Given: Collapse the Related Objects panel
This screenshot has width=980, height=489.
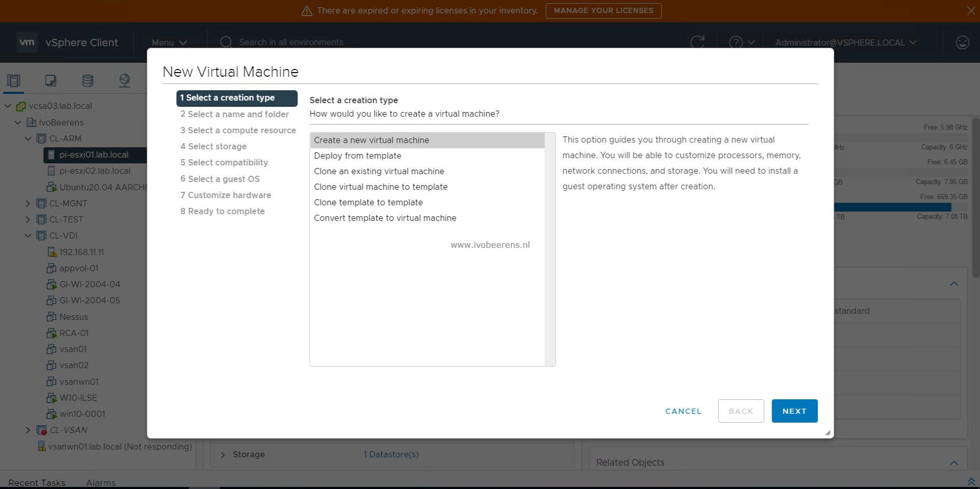Looking at the screenshot, I should point(954,463).
